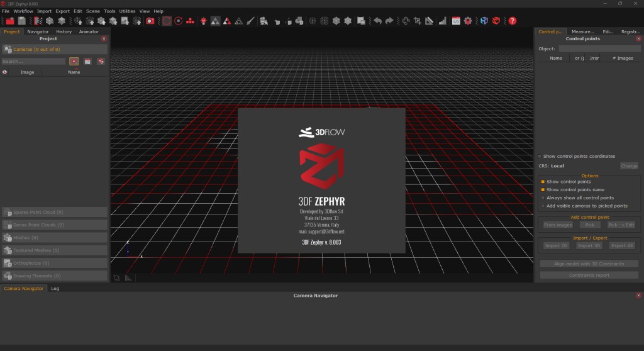Image resolution: width=644 pixels, height=351 pixels.
Task: Click the new project wizard icon beside Save
Action: pos(38,21)
